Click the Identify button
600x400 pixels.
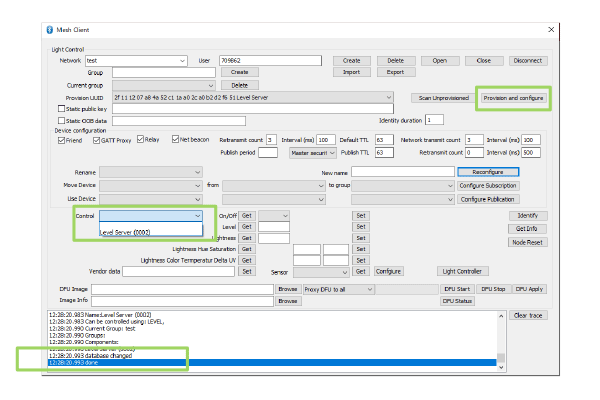[x=528, y=216]
